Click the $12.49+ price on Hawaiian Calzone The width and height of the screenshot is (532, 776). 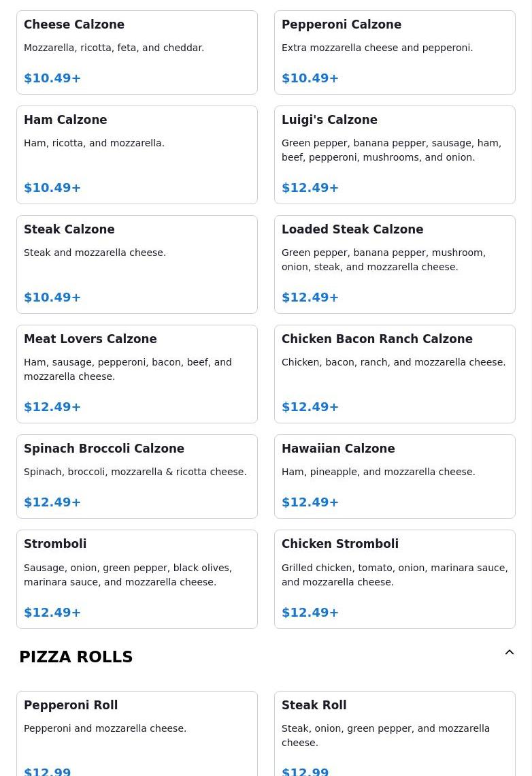310,502
